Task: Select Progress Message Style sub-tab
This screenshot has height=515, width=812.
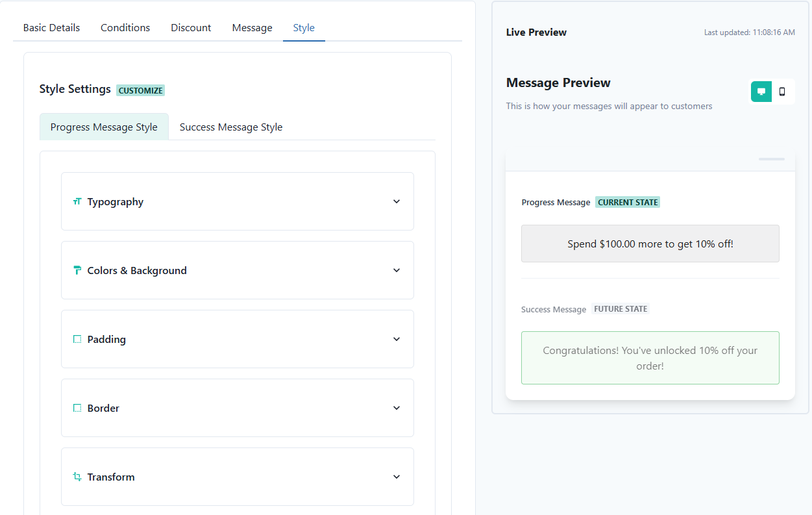Action: pyautogui.click(x=104, y=127)
